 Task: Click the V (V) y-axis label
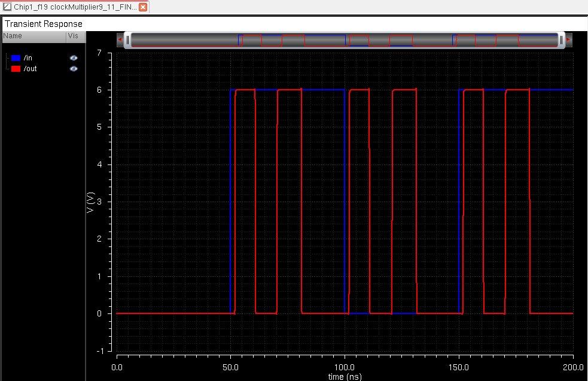coord(90,203)
